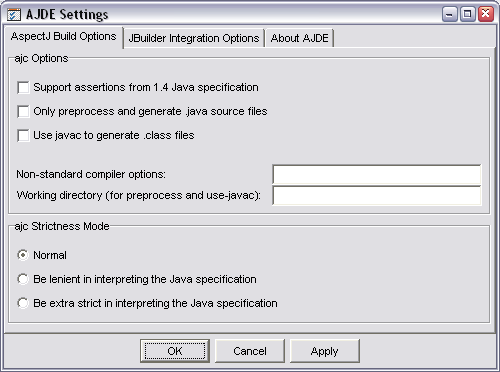Minimize the AJDE Settings window

point(450,14)
